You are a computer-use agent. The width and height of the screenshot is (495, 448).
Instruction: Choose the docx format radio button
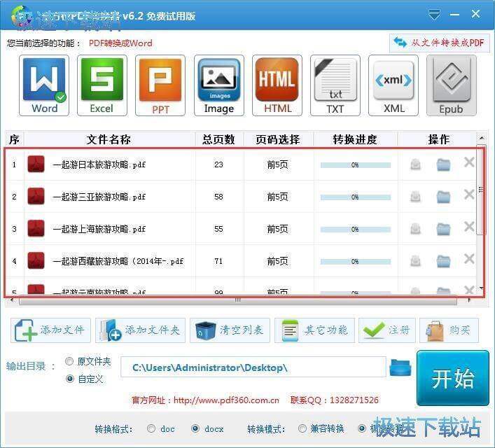coord(195,428)
